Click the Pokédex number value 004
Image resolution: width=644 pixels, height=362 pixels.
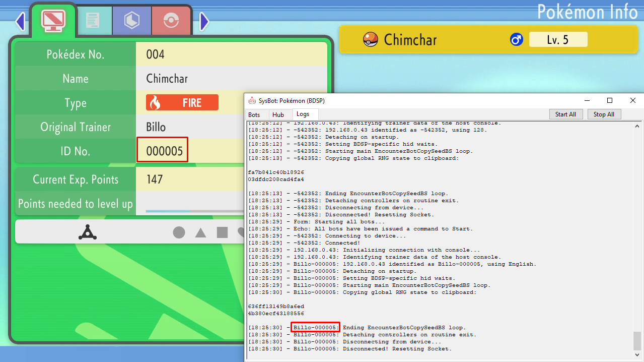(x=156, y=54)
